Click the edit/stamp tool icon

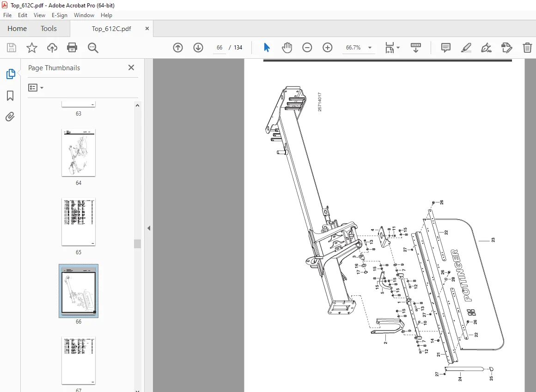(x=506, y=48)
